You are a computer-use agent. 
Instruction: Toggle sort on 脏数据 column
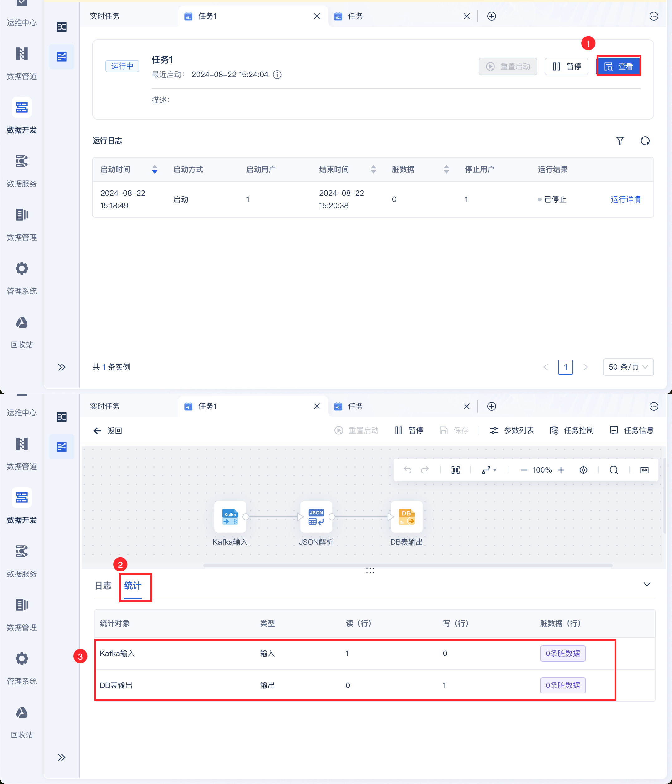[446, 169]
